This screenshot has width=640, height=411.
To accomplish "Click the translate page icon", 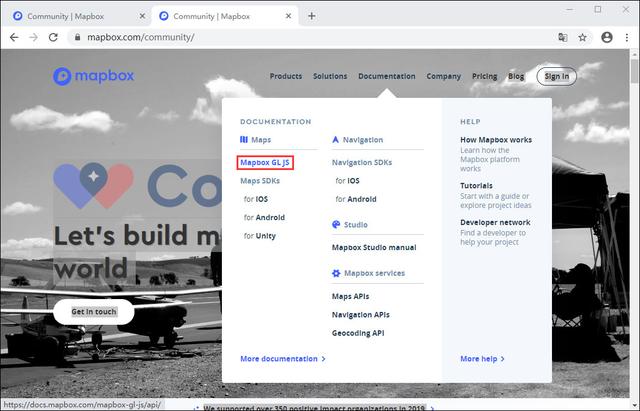I will 563,38.
